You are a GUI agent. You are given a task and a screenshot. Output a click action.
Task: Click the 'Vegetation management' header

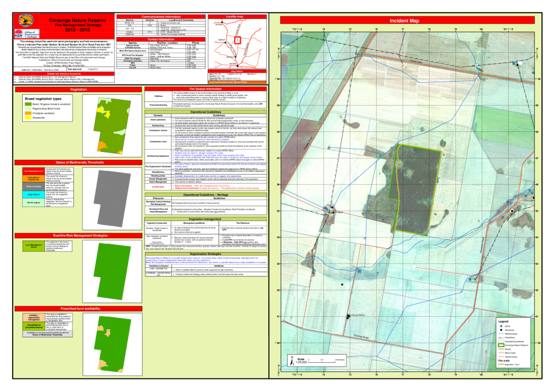205,219
